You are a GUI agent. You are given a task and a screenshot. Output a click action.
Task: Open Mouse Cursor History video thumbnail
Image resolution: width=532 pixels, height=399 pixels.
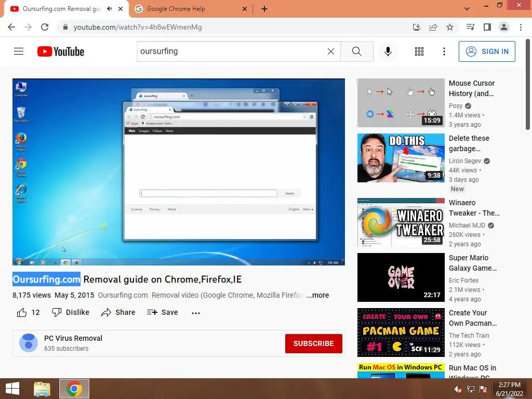401,103
